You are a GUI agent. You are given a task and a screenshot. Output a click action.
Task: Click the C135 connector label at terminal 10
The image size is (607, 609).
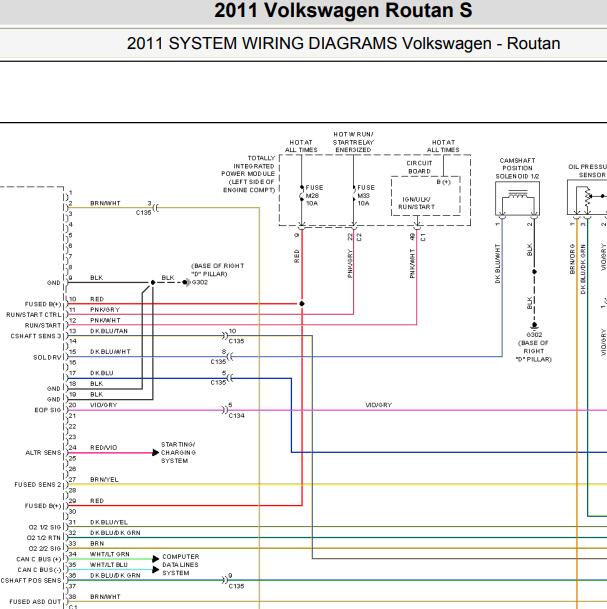coord(237,341)
